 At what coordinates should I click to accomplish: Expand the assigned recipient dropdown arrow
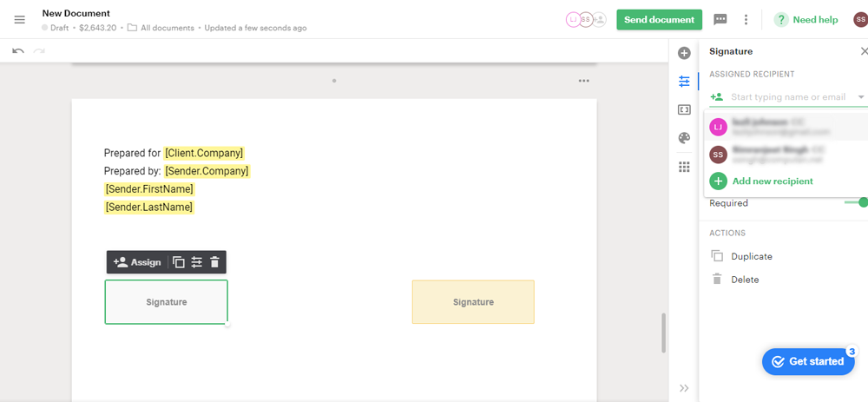pyautogui.click(x=860, y=97)
